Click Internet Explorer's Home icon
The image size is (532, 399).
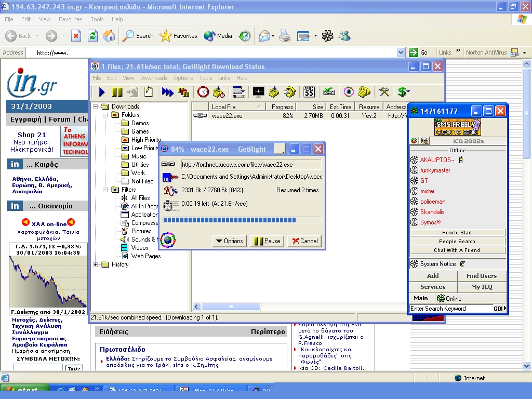pos(109,36)
